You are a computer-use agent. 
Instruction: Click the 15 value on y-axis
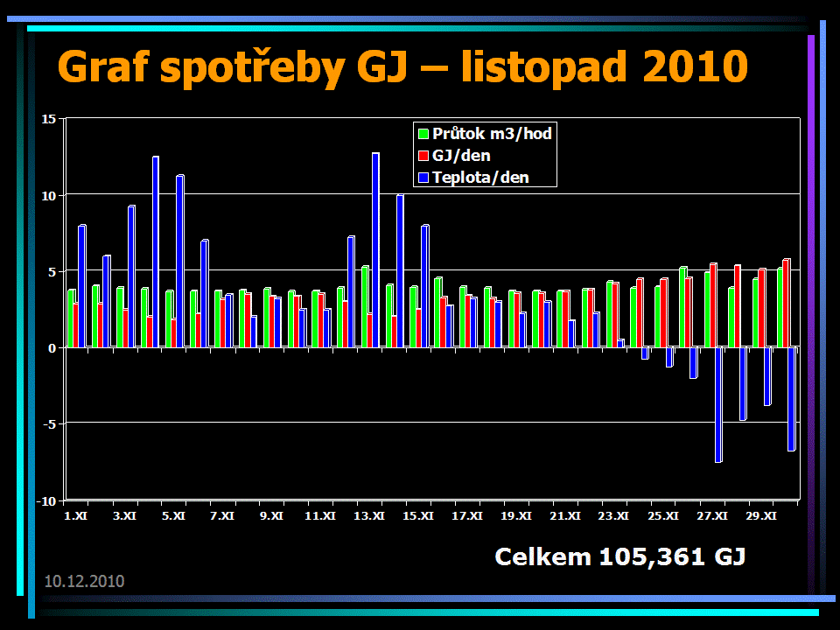(49, 118)
